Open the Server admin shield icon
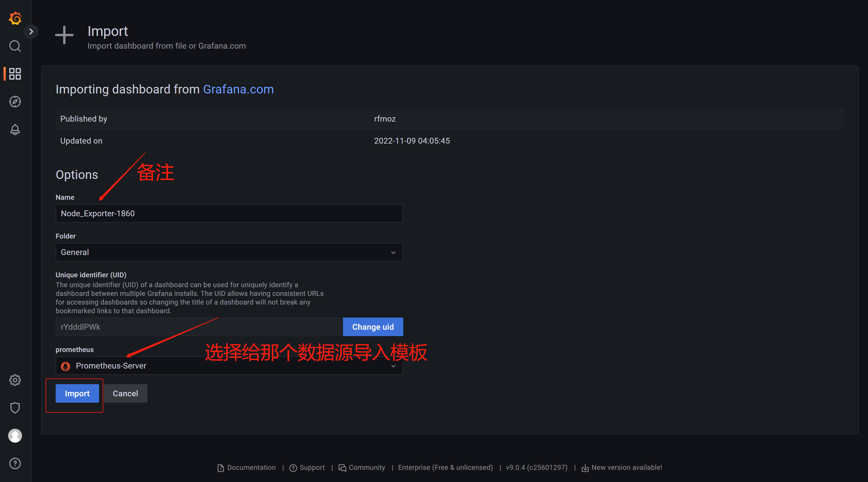Image resolution: width=868 pixels, height=482 pixels. pos(15,408)
